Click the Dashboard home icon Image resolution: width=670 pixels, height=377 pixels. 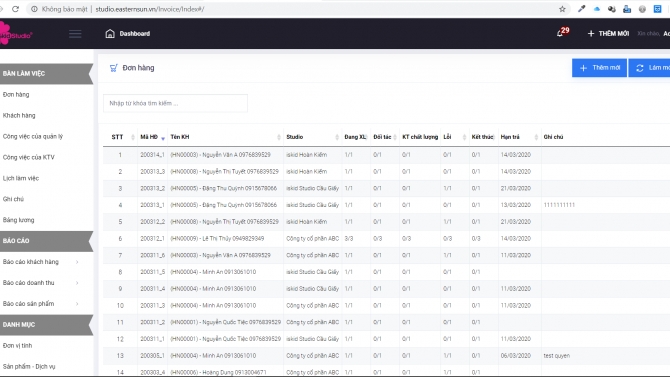110,33
